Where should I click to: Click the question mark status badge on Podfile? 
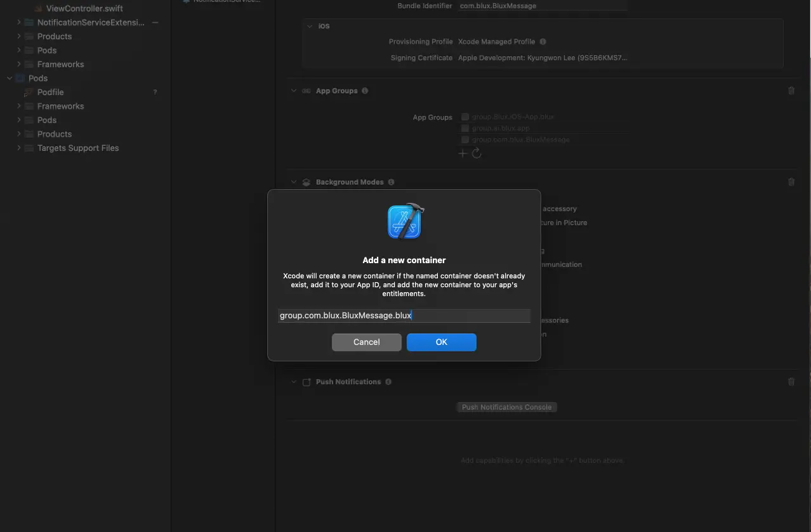(x=155, y=93)
